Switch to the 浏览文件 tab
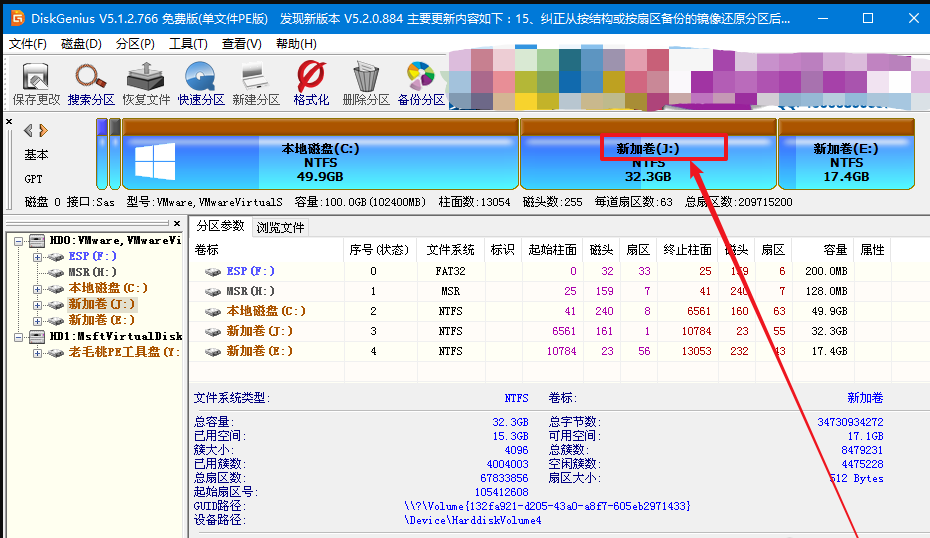 [281, 227]
